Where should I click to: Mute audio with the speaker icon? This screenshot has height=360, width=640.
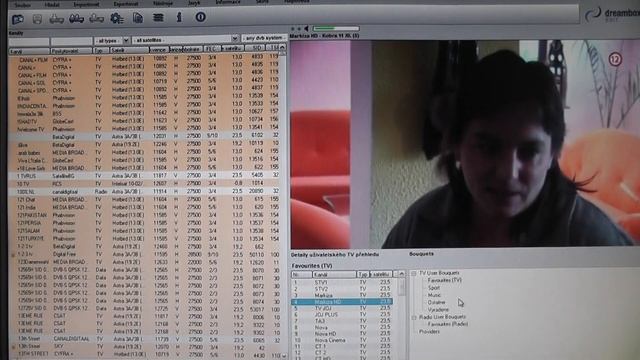pyautogui.click(x=306, y=29)
